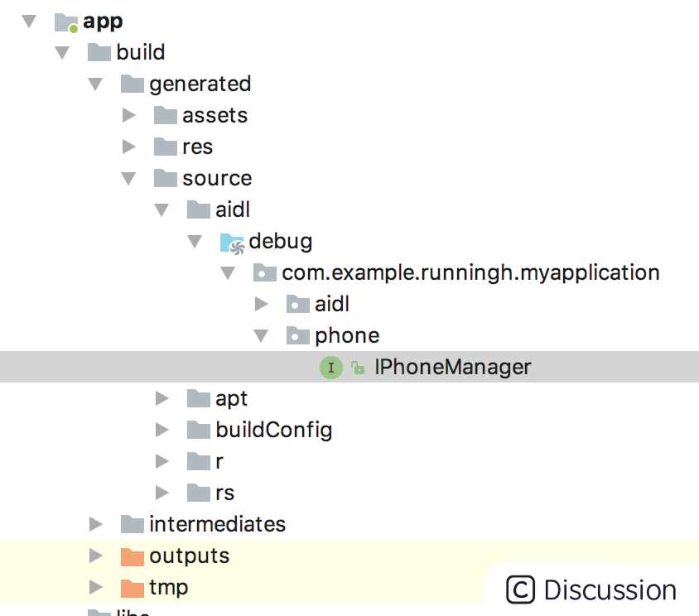Screen dimensions: 699x616
Task: Click the phone package folder icon
Action: point(298,335)
